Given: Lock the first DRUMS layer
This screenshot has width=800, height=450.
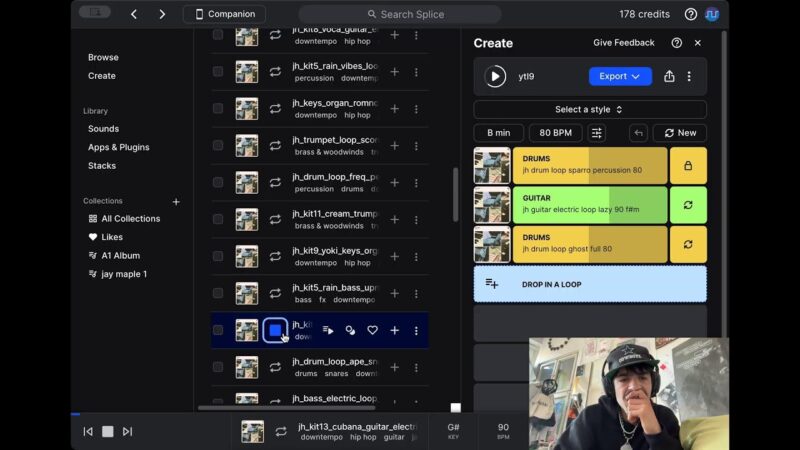Looking at the screenshot, I should [x=688, y=166].
